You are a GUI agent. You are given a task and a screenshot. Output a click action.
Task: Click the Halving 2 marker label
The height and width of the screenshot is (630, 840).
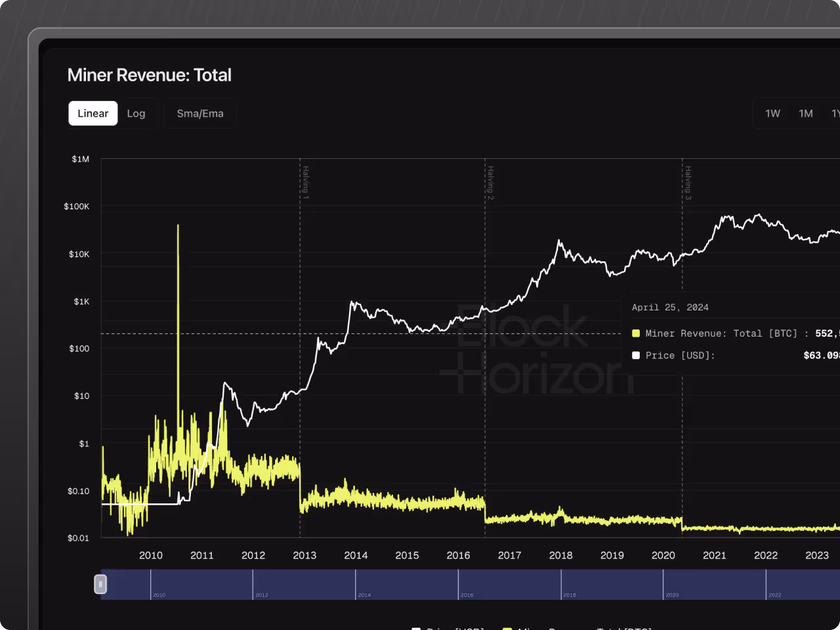point(491,182)
